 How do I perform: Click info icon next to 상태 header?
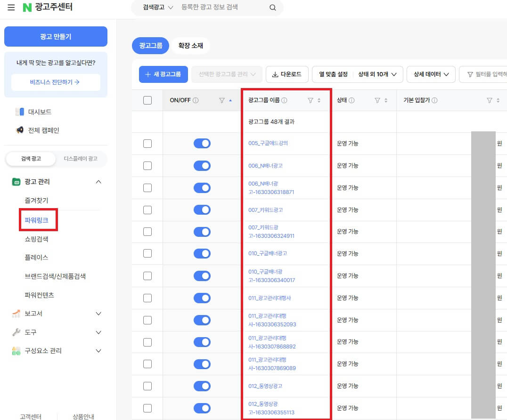352,100
